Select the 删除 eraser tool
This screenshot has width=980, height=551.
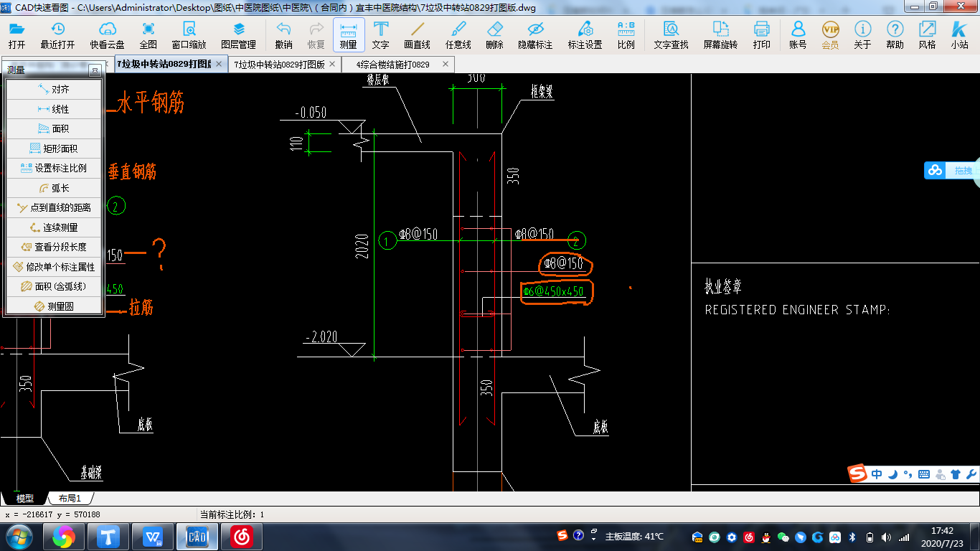pyautogui.click(x=494, y=35)
